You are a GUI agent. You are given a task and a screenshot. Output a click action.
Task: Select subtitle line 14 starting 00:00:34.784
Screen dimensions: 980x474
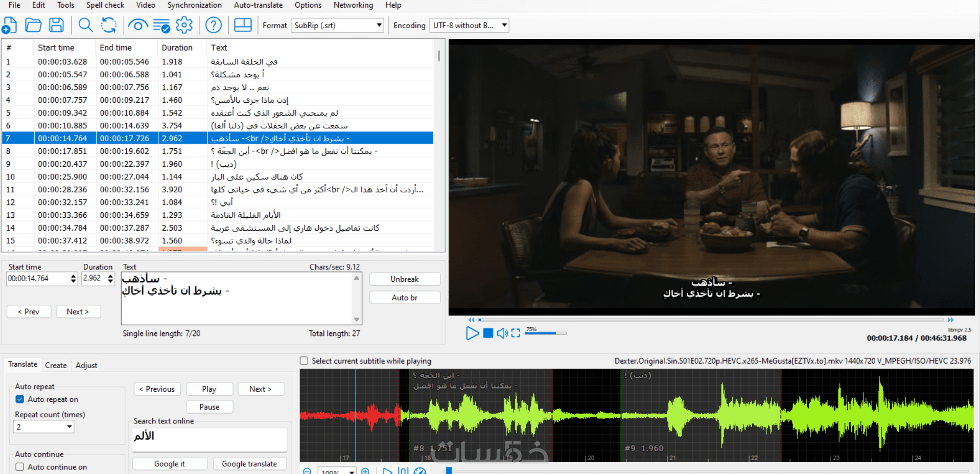pyautogui.click(x=218, y=228)
